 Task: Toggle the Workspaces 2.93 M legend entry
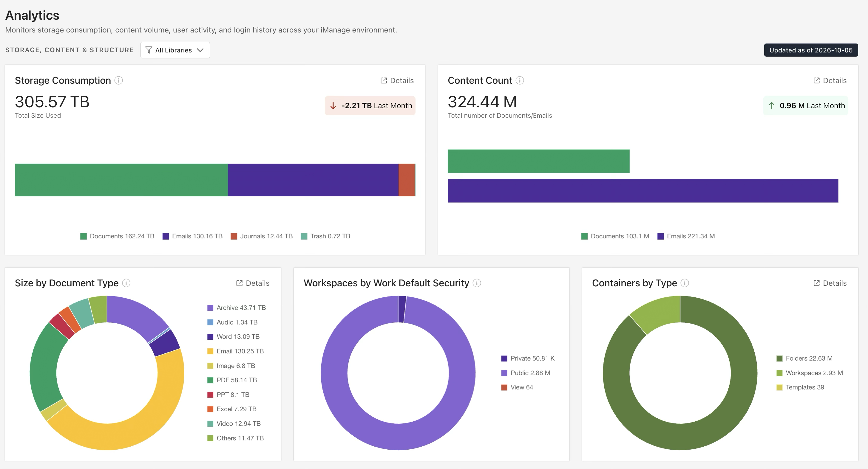[809, 373]
